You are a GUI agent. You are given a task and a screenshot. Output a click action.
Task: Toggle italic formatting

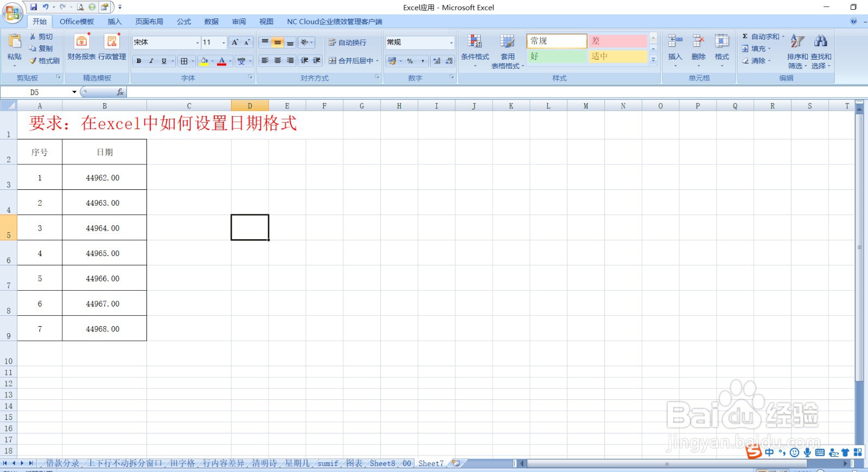coord(151,61)
